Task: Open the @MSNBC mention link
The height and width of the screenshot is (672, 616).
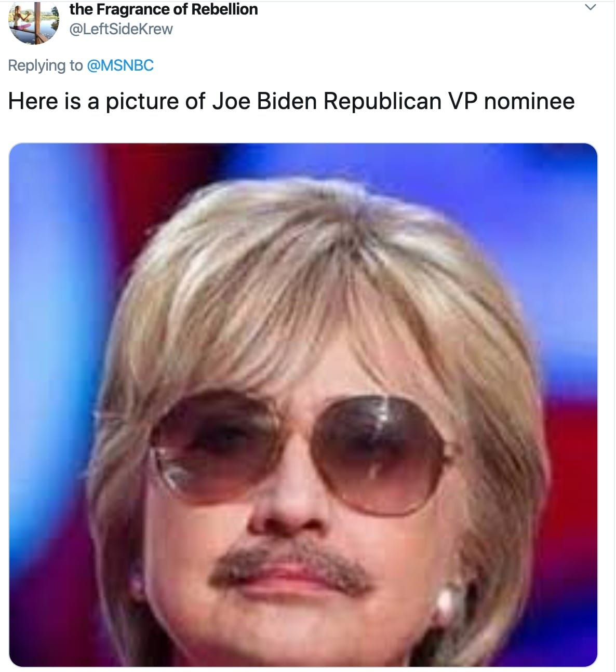Action: click(x=120, y=65)
